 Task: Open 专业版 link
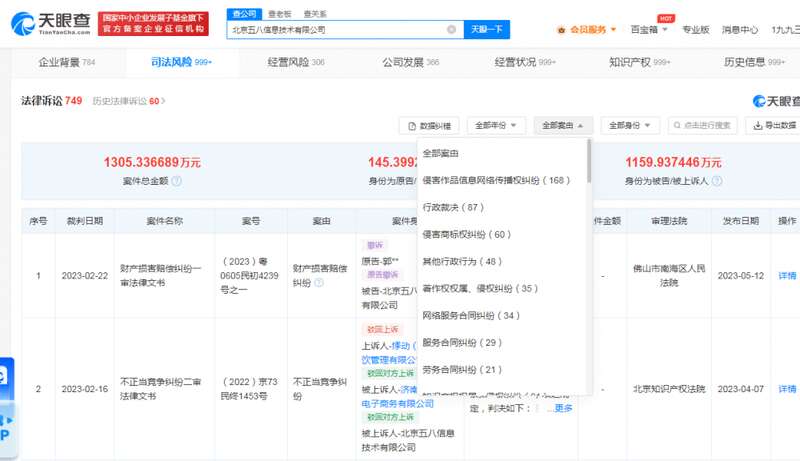tap(696, 30)
